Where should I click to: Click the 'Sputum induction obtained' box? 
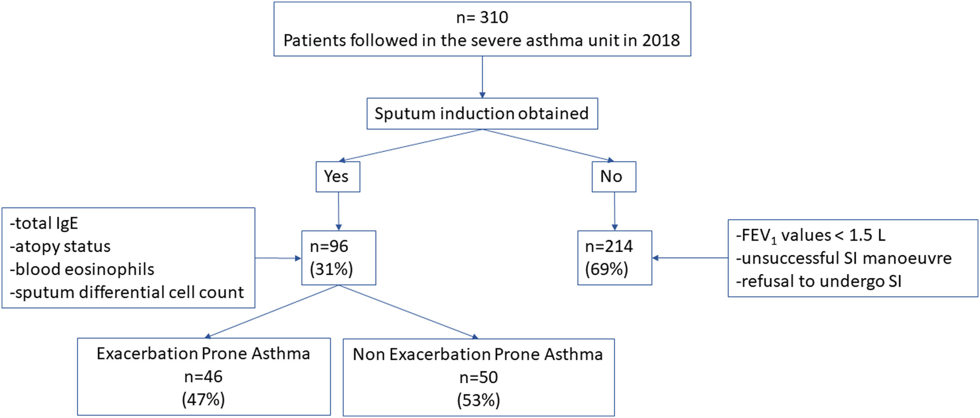pyautogui.click(x=482, y=114)
